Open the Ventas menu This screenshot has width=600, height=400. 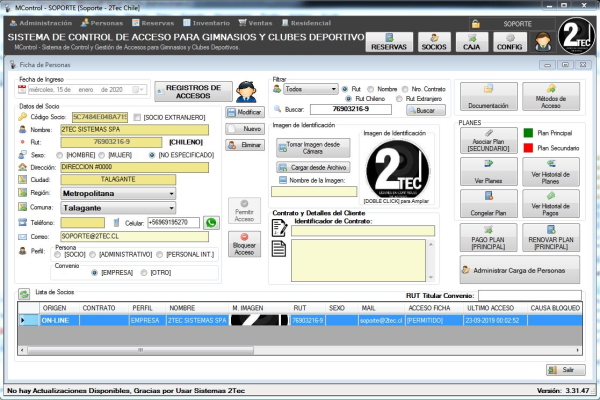[255, 23]
